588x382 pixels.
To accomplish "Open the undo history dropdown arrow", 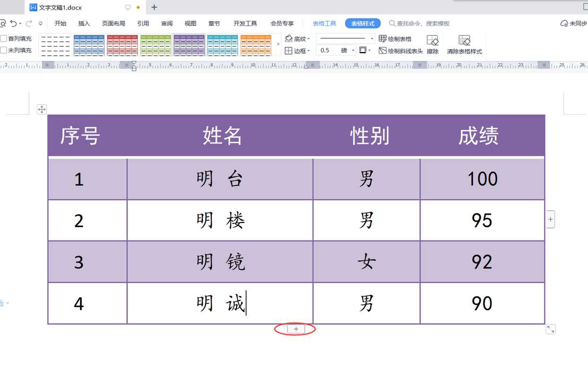I will point(20,24).
